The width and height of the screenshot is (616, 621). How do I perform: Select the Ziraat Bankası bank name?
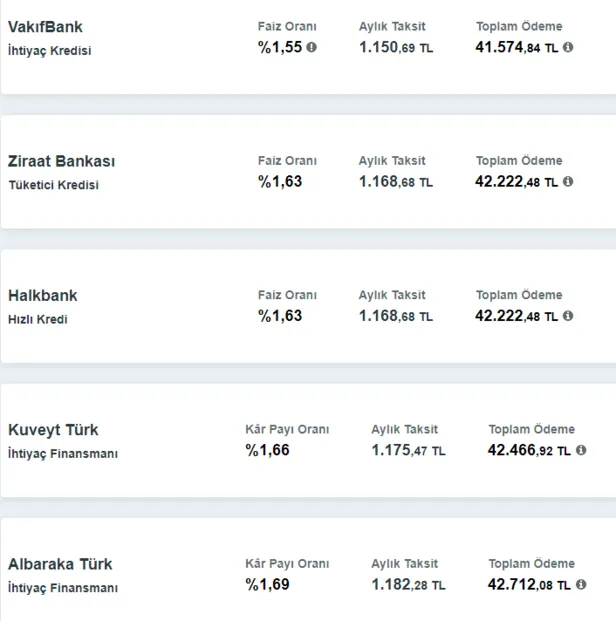coord(61,161)
